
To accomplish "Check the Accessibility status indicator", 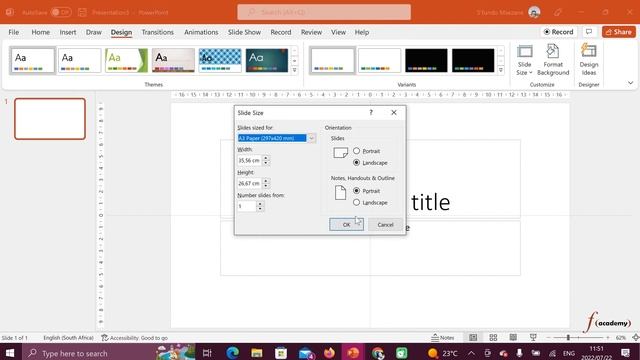I will 135,338.
